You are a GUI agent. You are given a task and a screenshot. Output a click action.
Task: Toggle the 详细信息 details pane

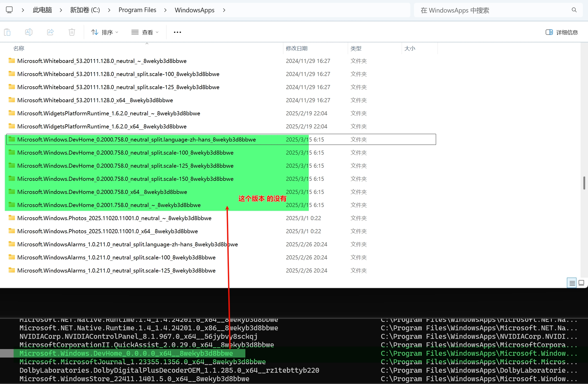[x=562, y=32]
